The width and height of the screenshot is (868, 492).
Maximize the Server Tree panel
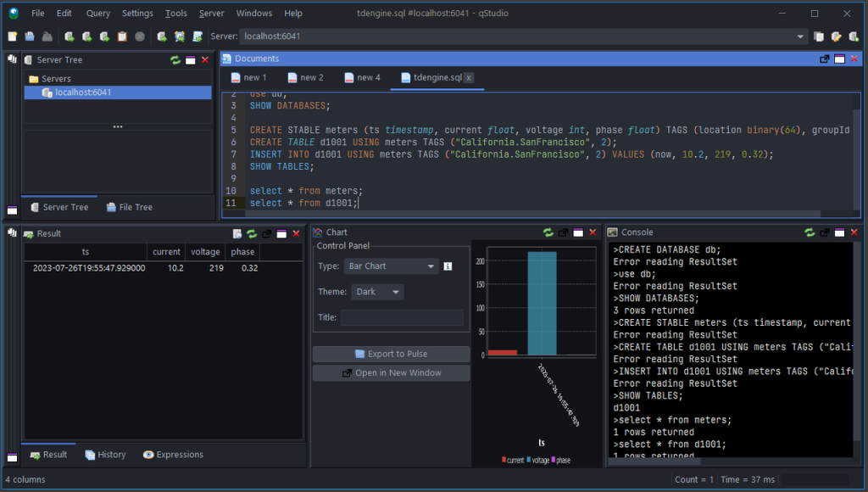(190, 60)
